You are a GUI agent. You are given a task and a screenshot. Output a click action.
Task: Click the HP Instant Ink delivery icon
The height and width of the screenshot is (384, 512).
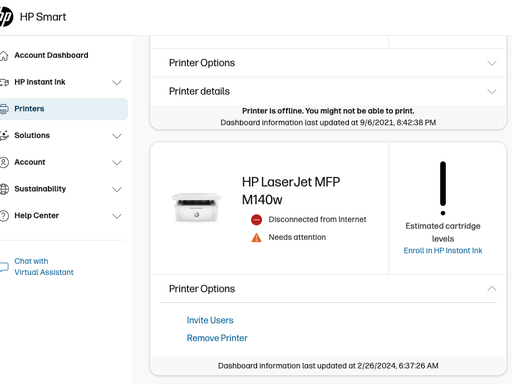[x=4, y=82]
